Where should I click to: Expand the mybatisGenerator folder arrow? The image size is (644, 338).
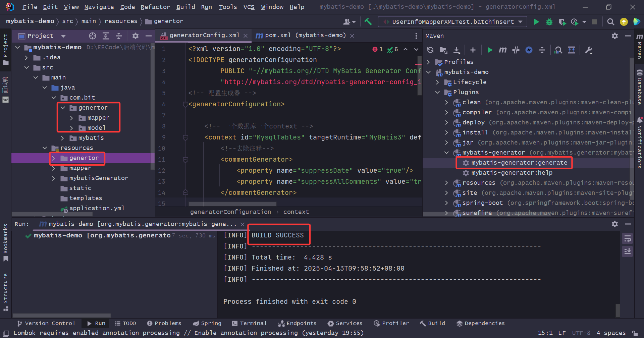click(x=54, y=178)
